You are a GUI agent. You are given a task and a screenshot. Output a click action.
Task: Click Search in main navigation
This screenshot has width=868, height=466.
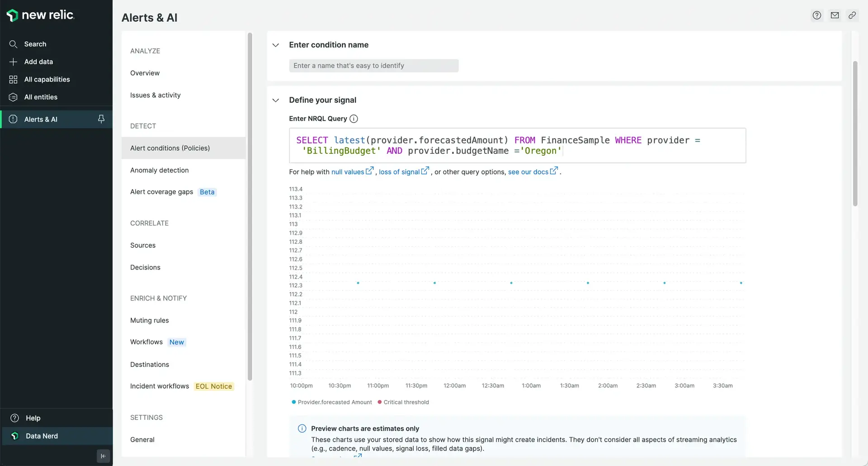pos(35,44)
